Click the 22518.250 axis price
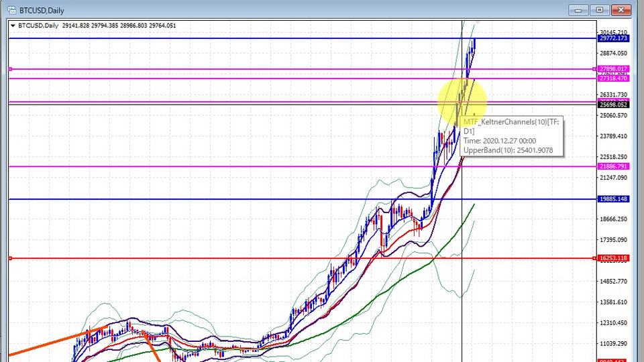 click(x=614, y=157)
